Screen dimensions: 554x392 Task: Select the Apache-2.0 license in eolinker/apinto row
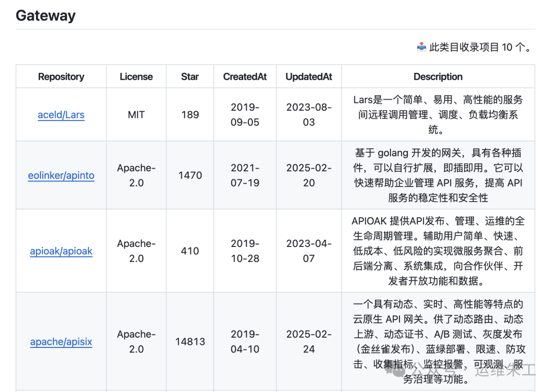coord(136,175)
